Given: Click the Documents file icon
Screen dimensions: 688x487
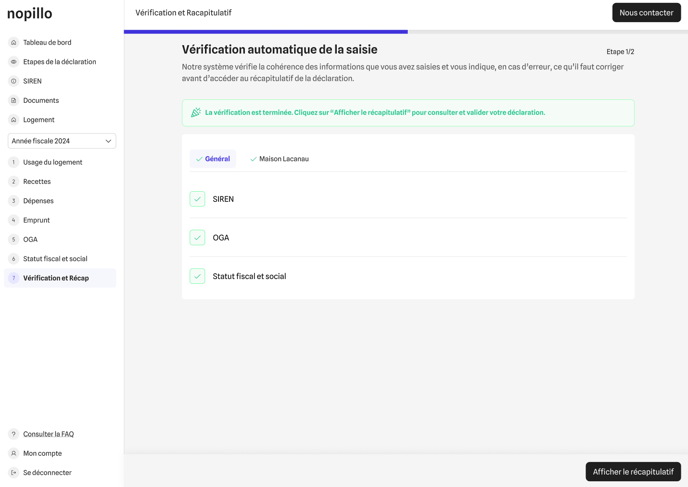Looking at the screenshot, I should click(14, 101).
